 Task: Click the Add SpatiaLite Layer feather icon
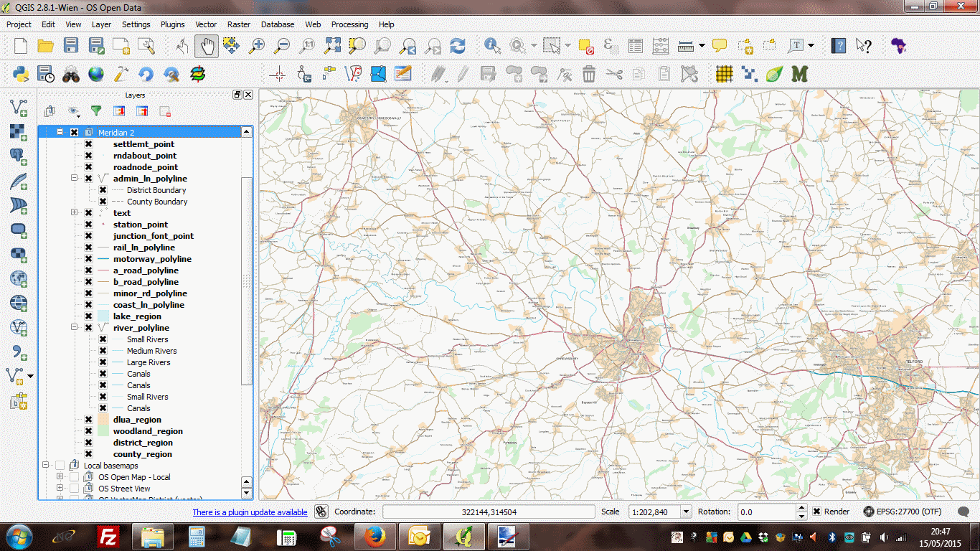[x=19, y=181]
